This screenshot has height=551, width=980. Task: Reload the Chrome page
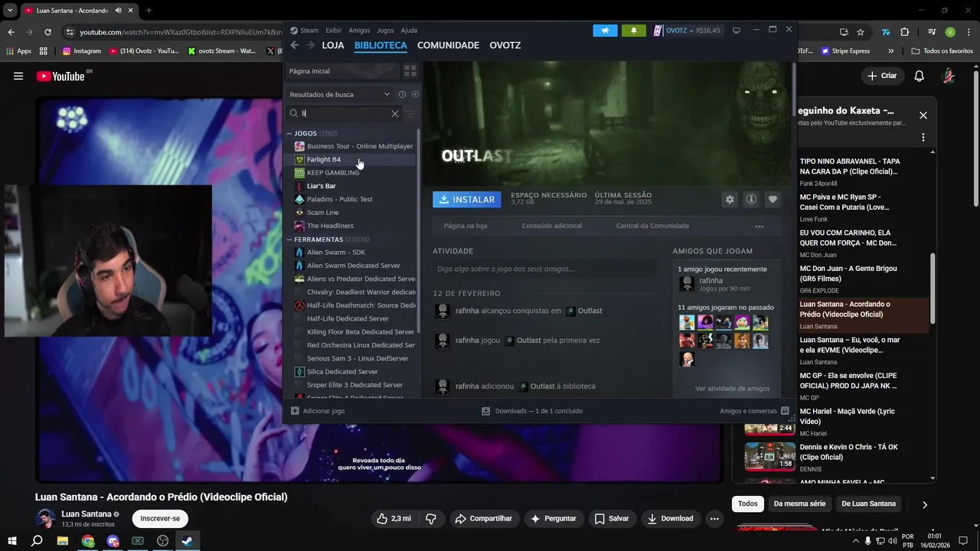(x=47, y=32)
